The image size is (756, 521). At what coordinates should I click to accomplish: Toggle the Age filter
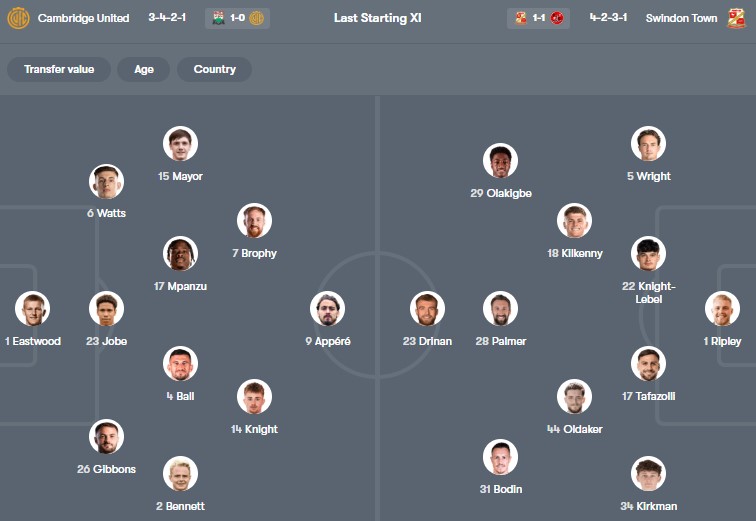(x=143, y=69)
